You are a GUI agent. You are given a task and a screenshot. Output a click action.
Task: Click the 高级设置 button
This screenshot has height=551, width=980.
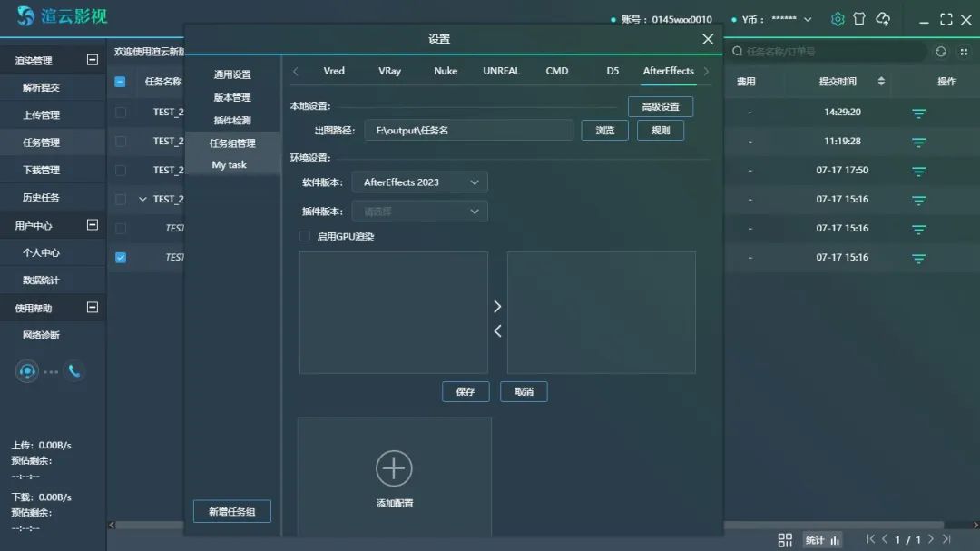click(x=661, y=107)
